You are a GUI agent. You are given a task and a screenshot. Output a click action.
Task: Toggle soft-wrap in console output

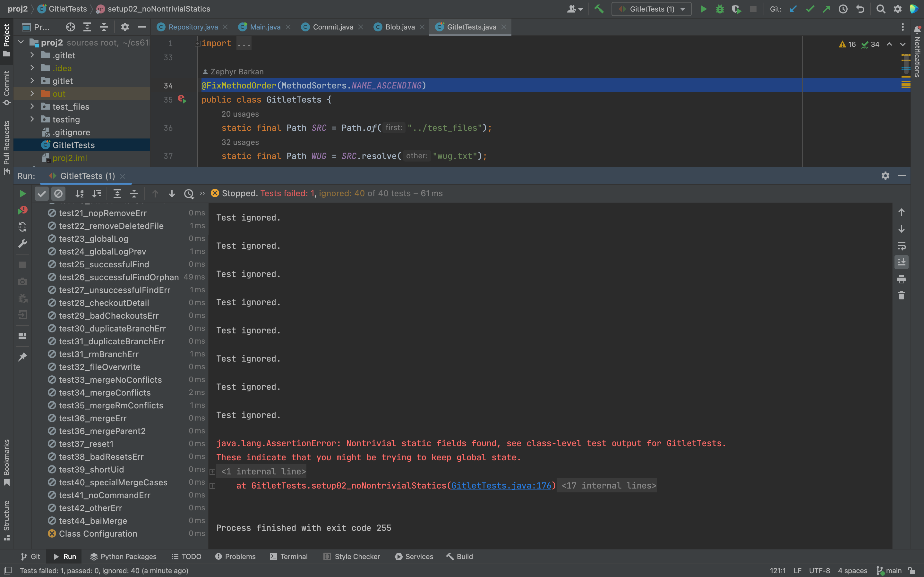pos(902,246)
